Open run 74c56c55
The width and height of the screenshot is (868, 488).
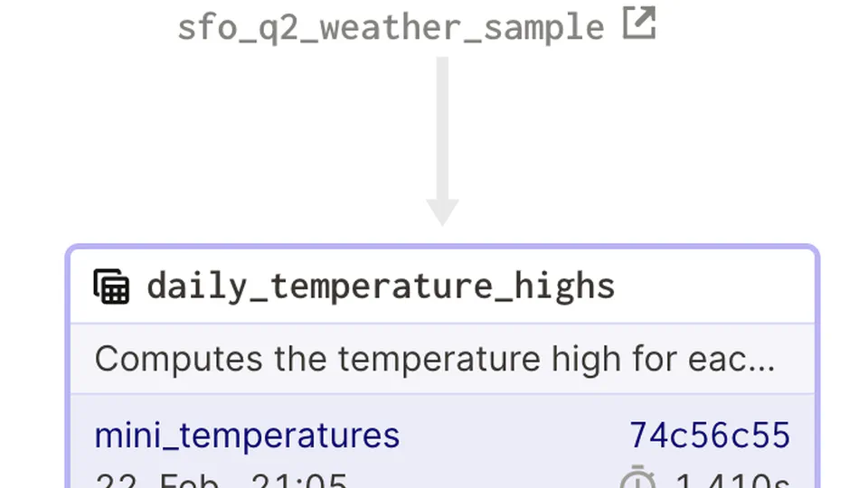tap(710, 436)
